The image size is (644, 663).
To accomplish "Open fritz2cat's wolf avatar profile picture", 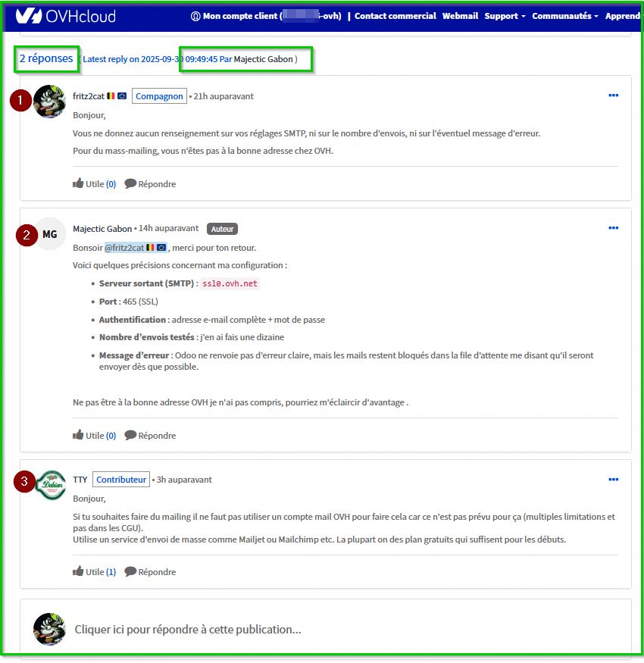I will [49, 102].
